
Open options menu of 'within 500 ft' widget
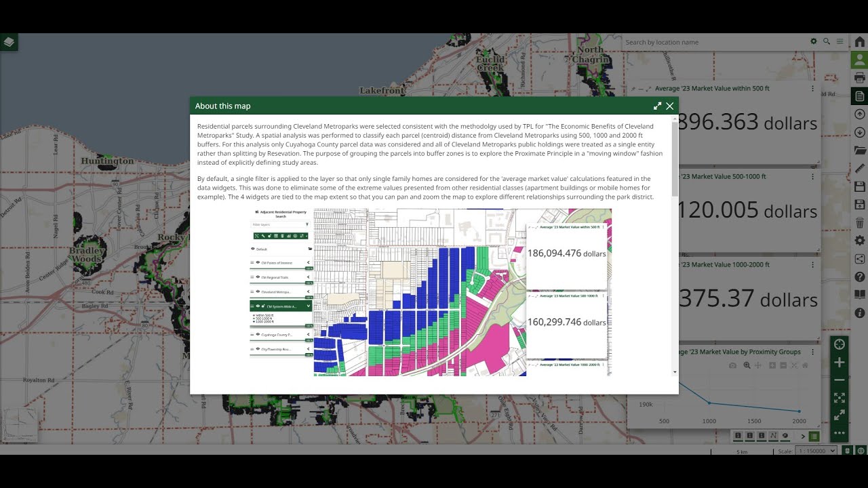pyautogui.click(x=812, y=88)
